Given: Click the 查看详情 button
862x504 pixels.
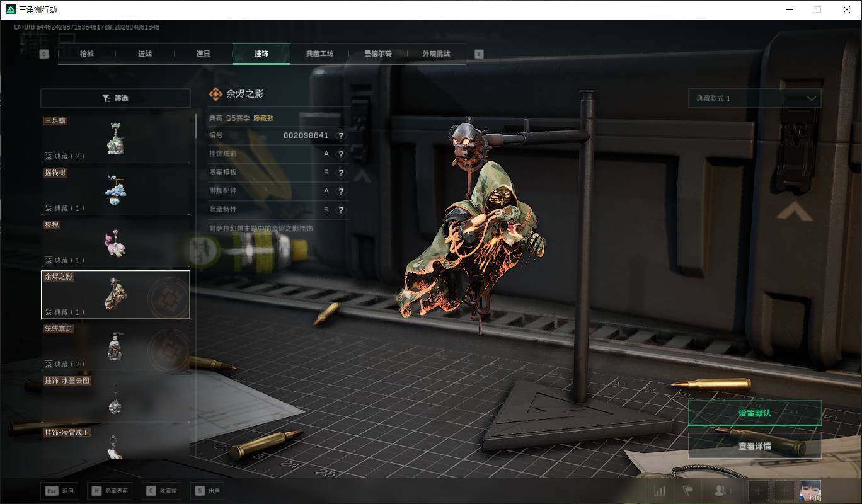Looking at the screenshot, I should (754, 446).
